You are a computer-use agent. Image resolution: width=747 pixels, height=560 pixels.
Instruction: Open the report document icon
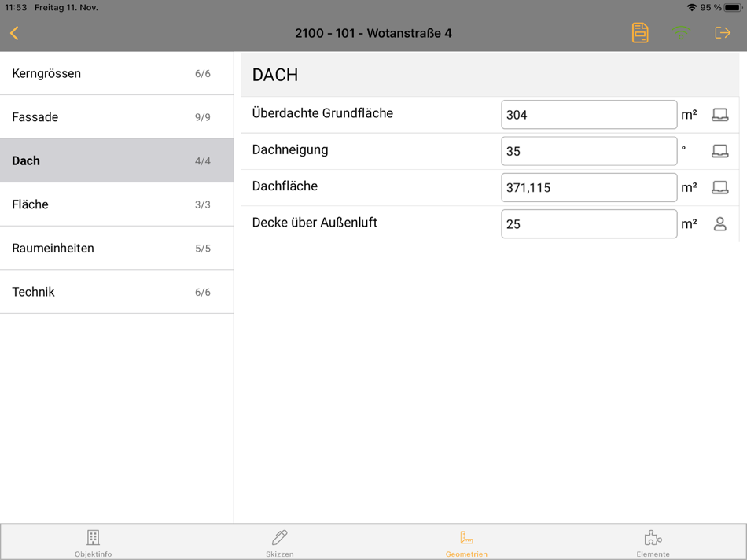pyautogui.click(x=639, y=33)
